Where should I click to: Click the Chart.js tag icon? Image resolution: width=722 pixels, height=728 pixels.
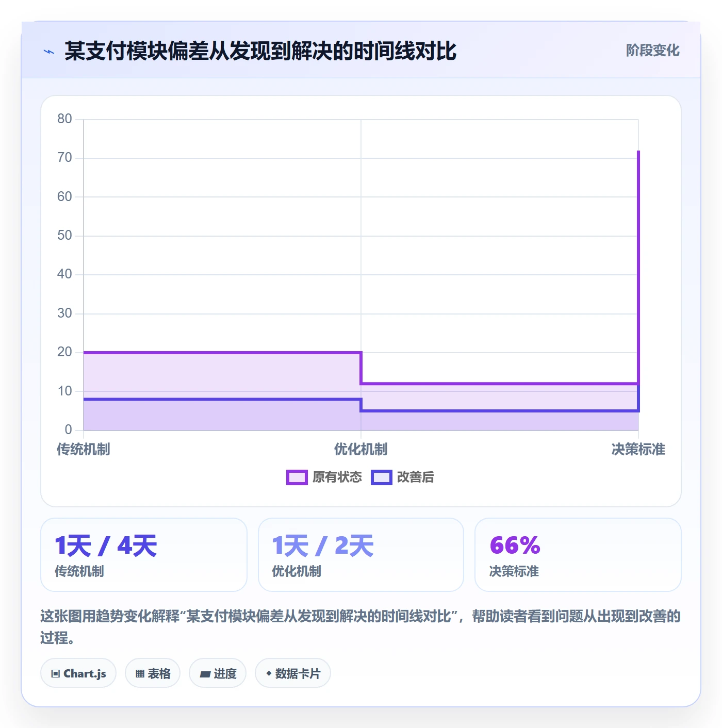pyautogui.click(x=56, y=673)
